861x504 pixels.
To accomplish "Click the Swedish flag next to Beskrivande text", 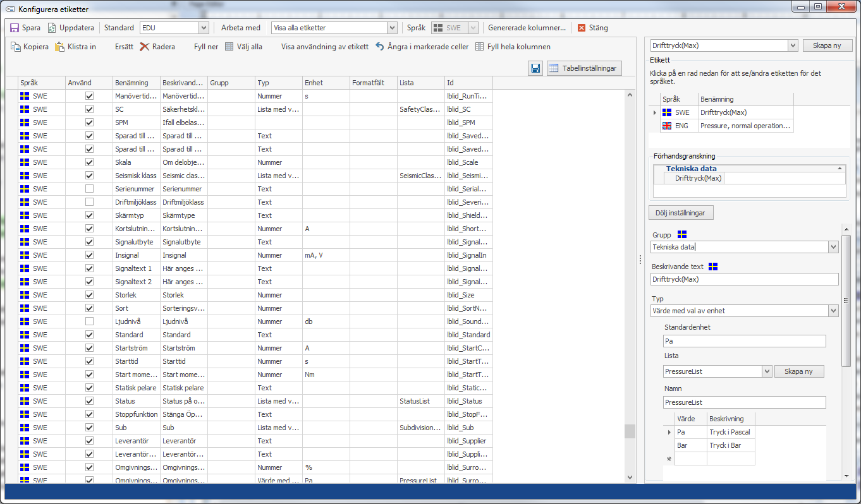I will pyautogui.click(x=714, y=267).
